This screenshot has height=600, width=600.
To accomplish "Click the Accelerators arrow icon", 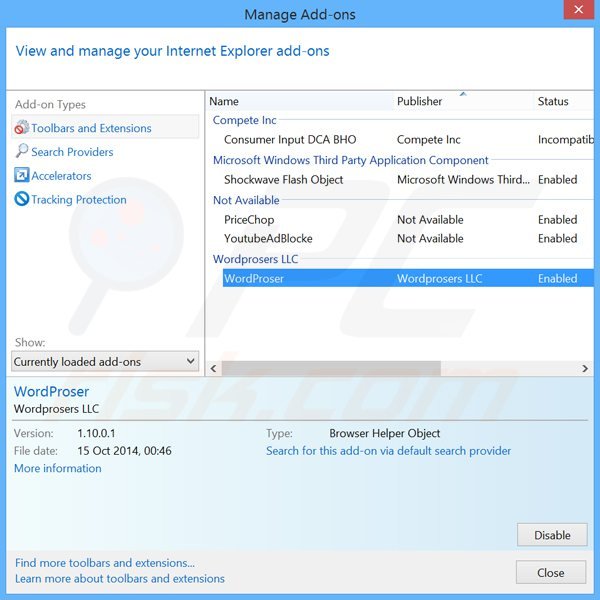I will [21, 175].
